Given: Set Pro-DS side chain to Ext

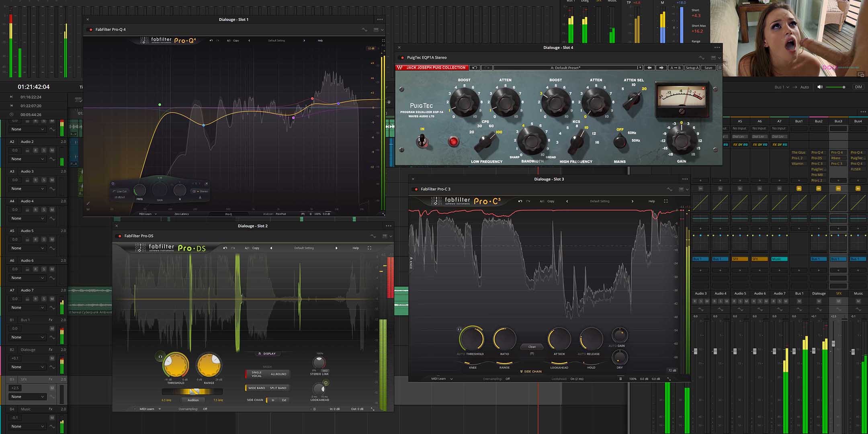Looking at the screenshot, I should pyautogui.click(x=284, y=400).
